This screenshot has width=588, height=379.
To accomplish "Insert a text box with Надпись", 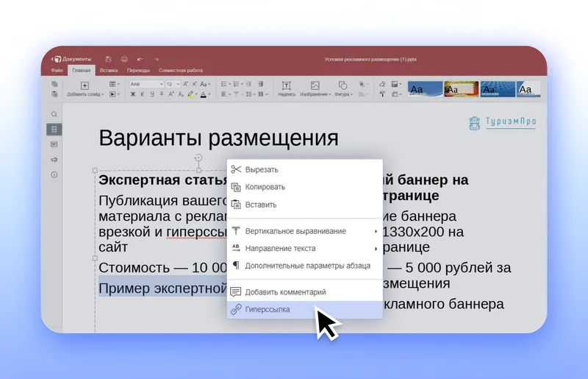I will coord(287,89).
